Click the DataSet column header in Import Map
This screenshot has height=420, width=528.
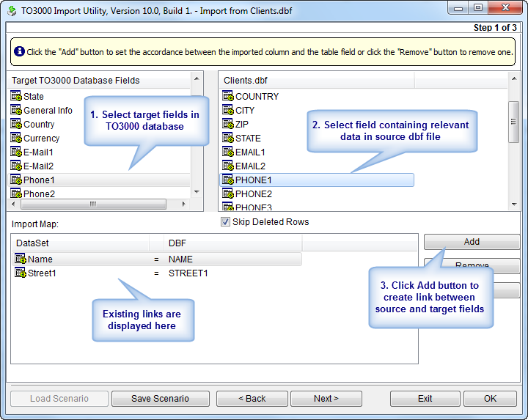[81, 243]
